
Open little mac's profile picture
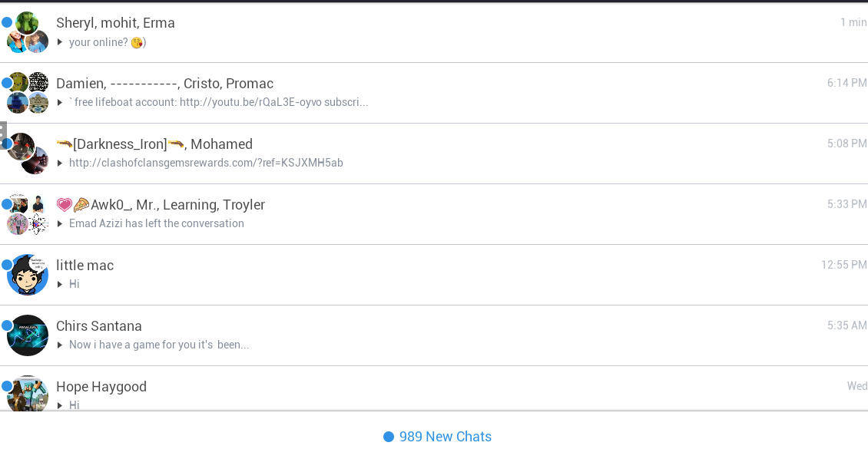[28, 275]
